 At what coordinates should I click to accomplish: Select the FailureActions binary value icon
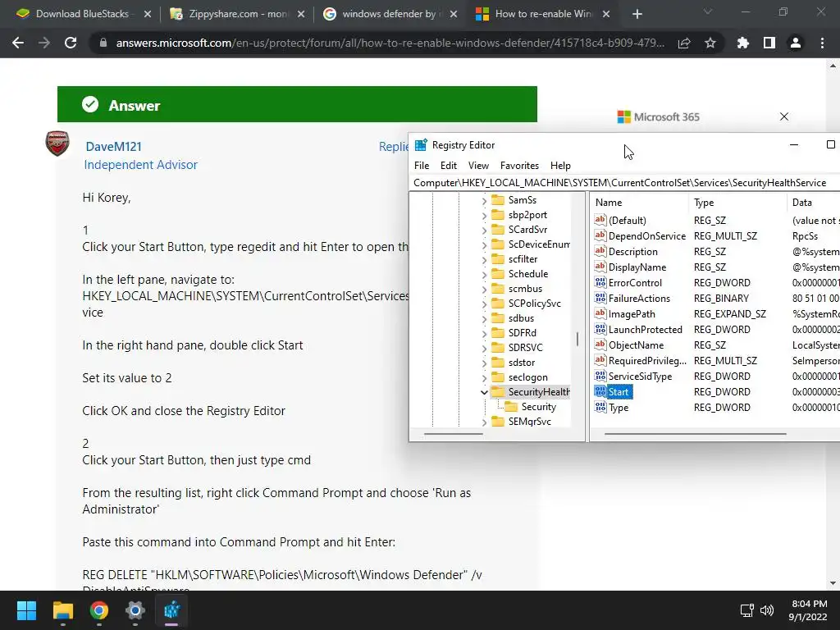coord(600,298)
